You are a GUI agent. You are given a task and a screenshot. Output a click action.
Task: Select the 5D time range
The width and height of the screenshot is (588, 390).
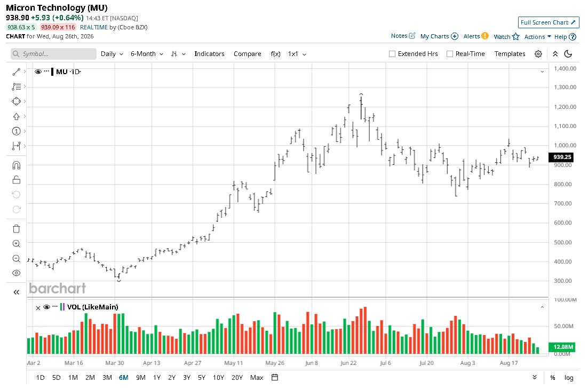pos(56,378)
